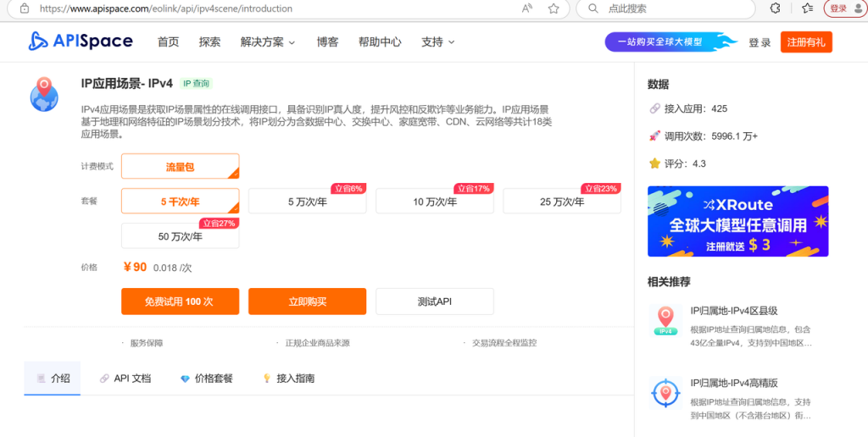Click the 交易流程全程监控 text
Screen dimensions: 868x437
504,343
